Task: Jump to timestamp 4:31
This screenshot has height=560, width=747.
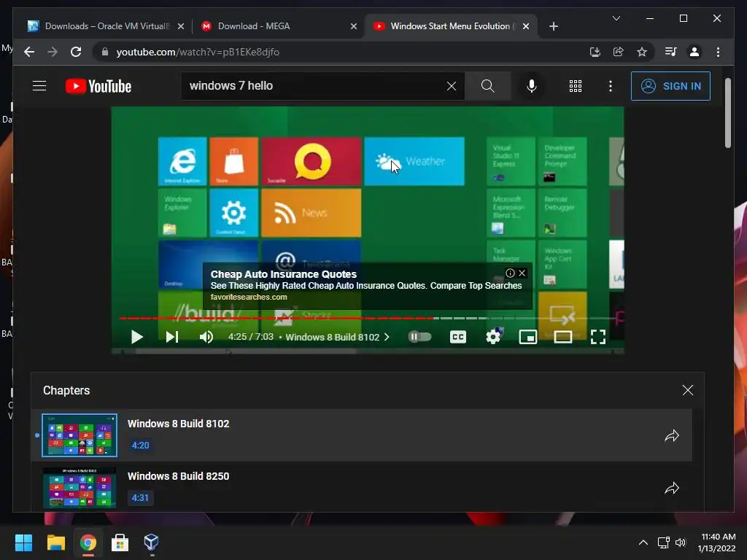Action: 141,497
